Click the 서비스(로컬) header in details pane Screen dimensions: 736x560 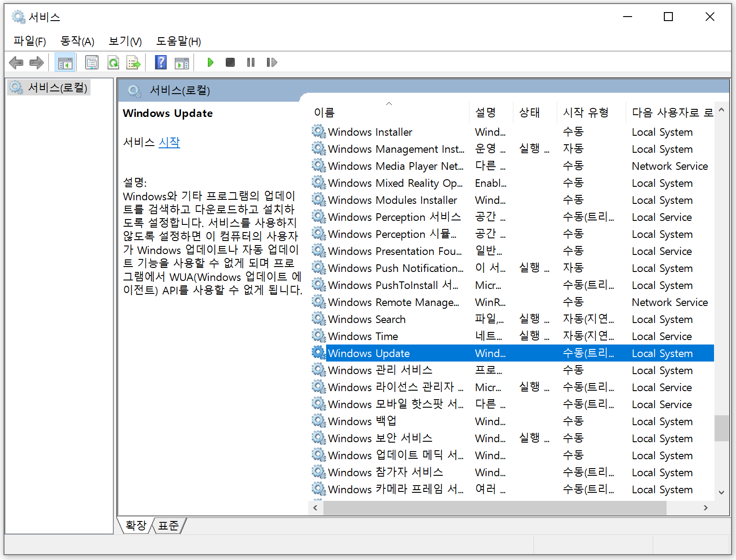click(x=180, y=90)
